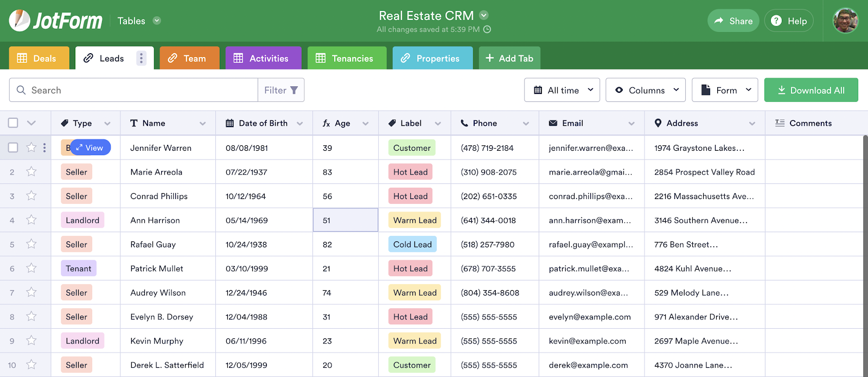This screenshot has width=868, height=377.
Task: Star the Conrad Phillips row
Action: click(x=31, y=196)
